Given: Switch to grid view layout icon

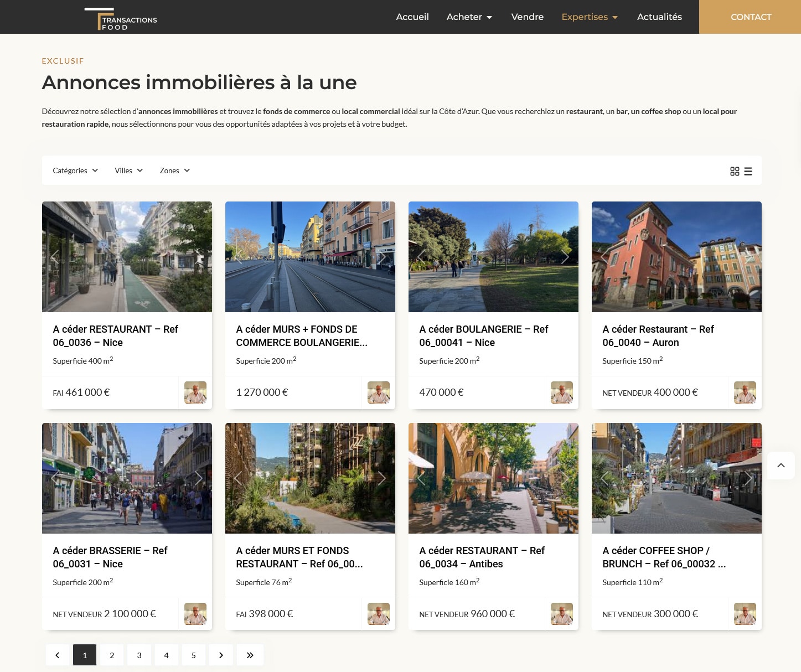Looking at the screenshot, I should coord(735,172).
